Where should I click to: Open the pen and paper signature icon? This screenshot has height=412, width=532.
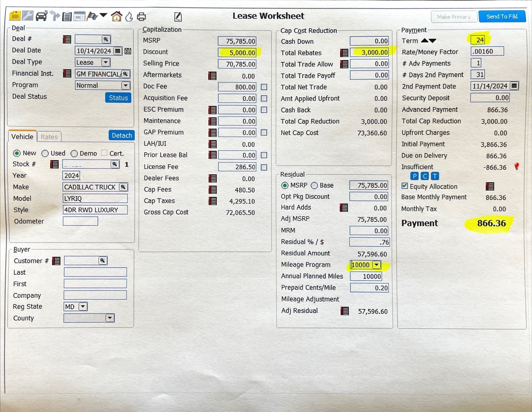click(178, 17)
